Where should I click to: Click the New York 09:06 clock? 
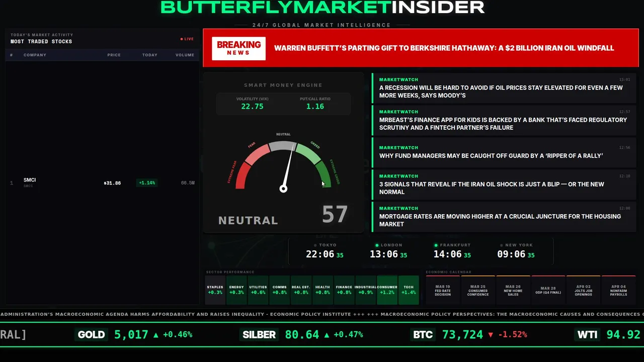516,254
